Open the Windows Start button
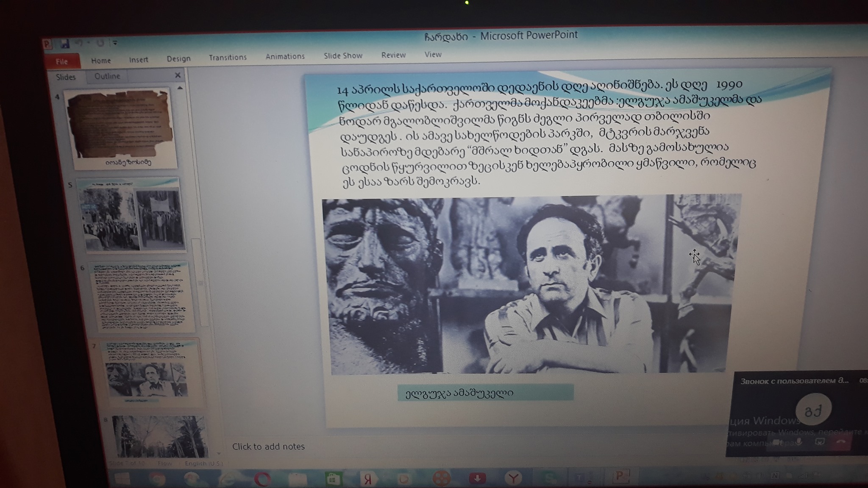 [x=122, y=479]
